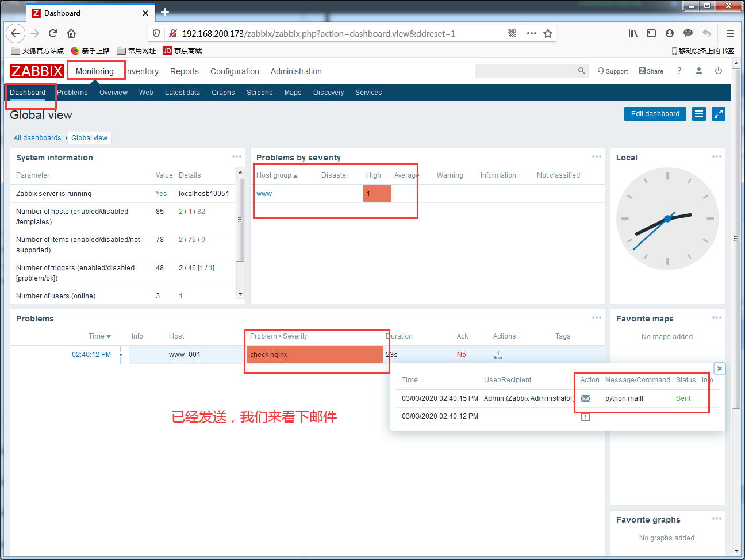745x560 pixels.
Task: Open the Firefox hamburger menu
Action: coord(730,33)
